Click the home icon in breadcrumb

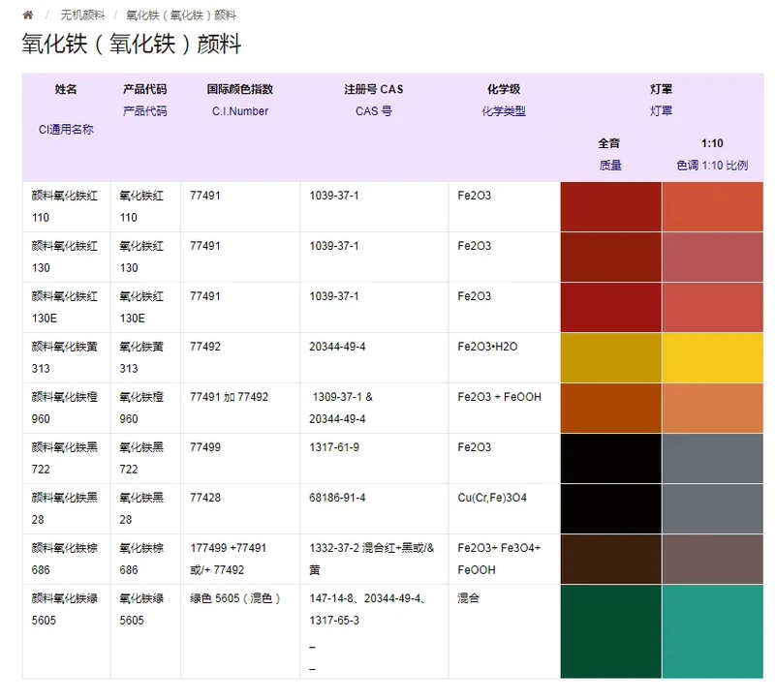(28, 15)
